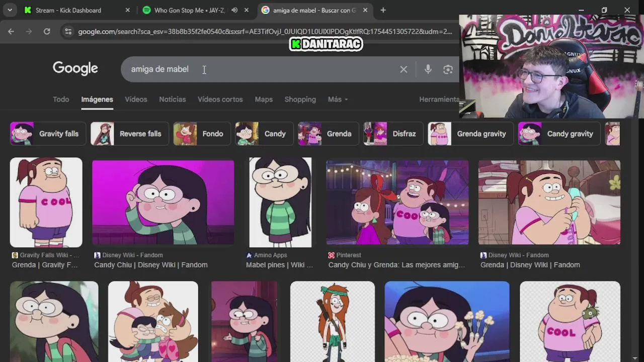Screen dimensions: 644x362
Task: Select the Grenda filter chip
Action: [328, 134]
